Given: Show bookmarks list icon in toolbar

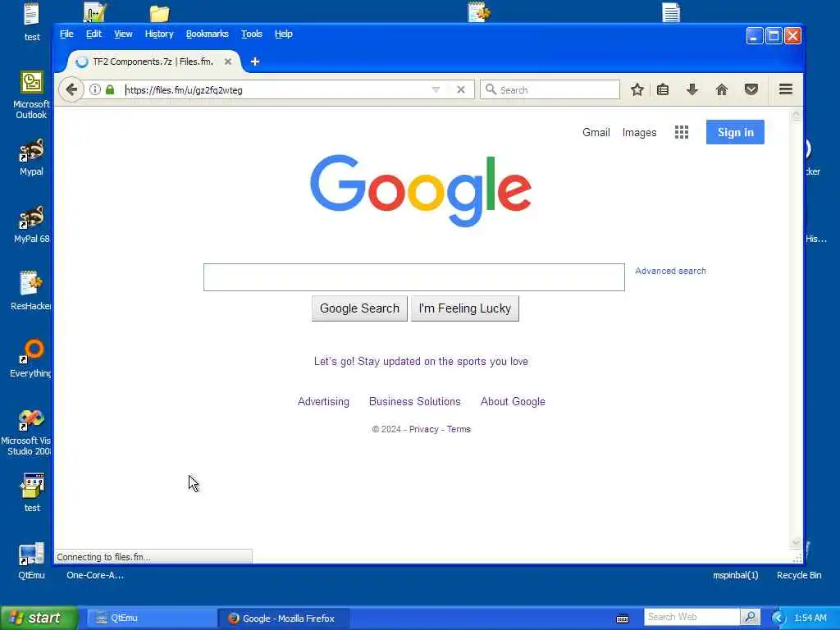Looking at the screenshot, I should coord(663,89).
